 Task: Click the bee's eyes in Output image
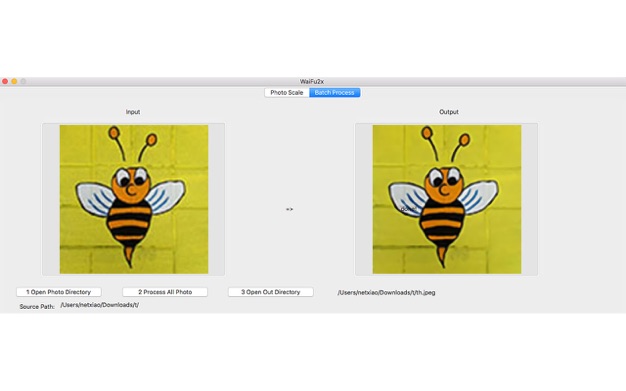point(444,177)
